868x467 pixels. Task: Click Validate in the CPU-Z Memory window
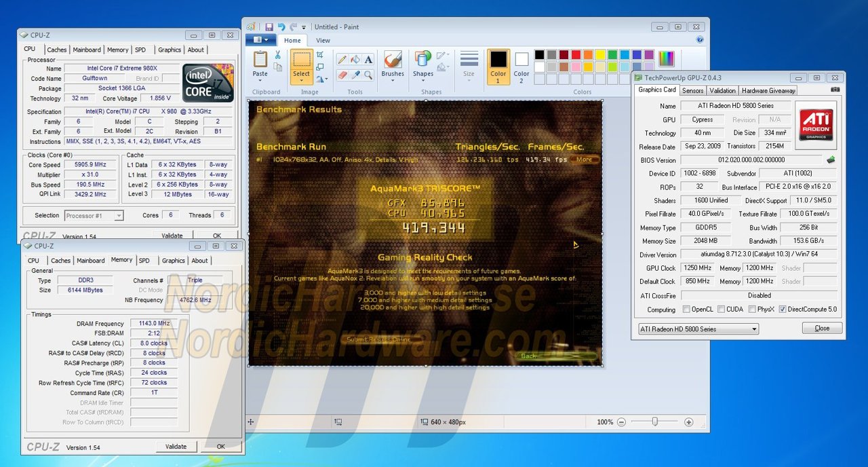coord(176,447)
